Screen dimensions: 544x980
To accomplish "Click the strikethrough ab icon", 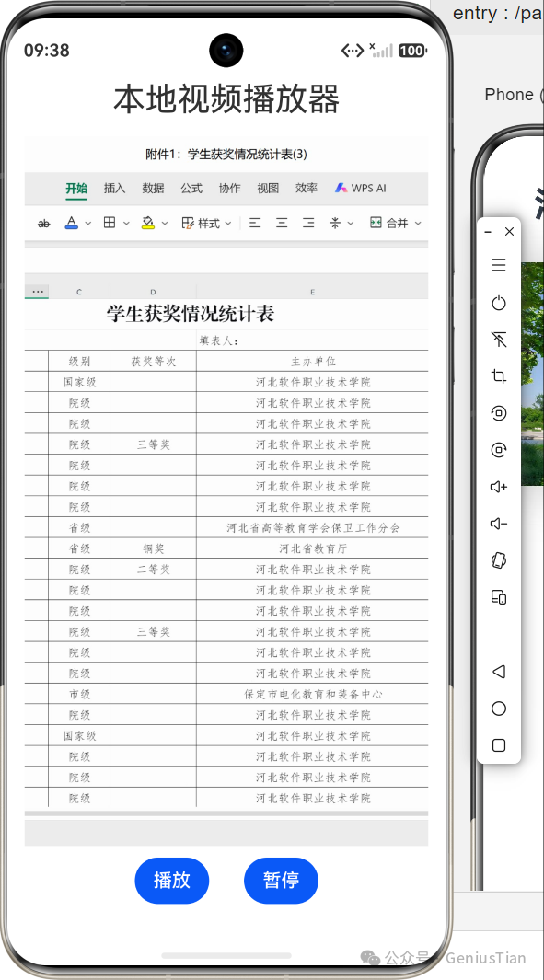I will 44,223.
